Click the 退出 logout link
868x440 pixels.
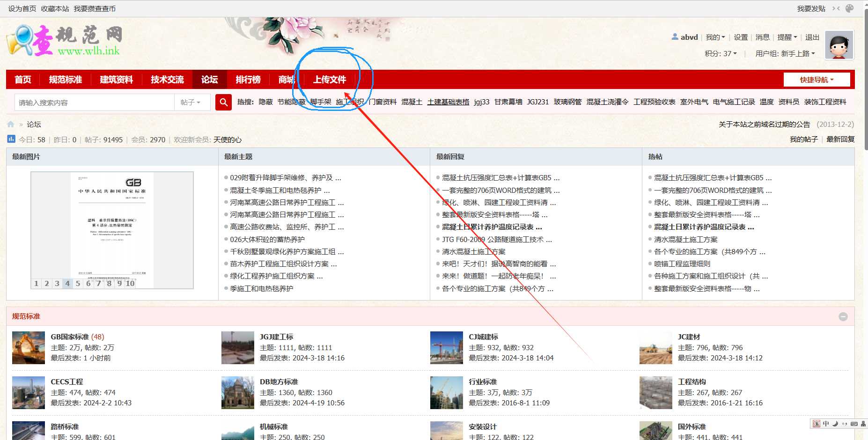point(812,37)
